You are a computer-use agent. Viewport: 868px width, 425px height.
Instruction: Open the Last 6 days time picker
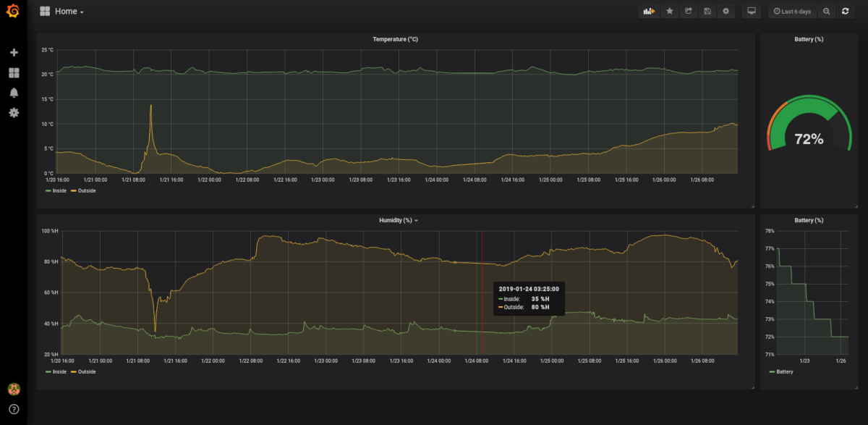792,12
